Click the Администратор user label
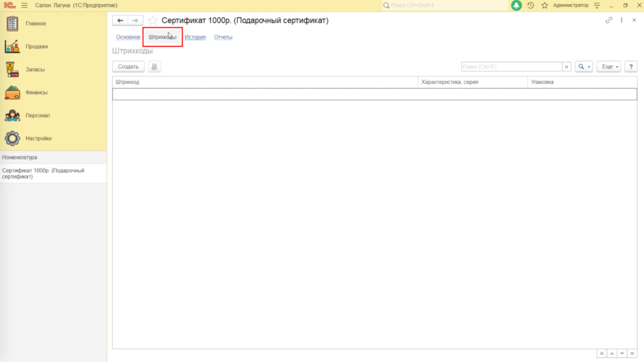 tap(570, 5)
